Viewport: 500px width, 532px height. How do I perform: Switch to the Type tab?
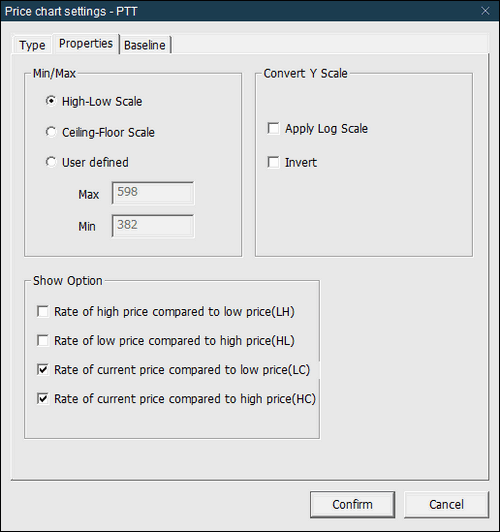coord(32,45)
